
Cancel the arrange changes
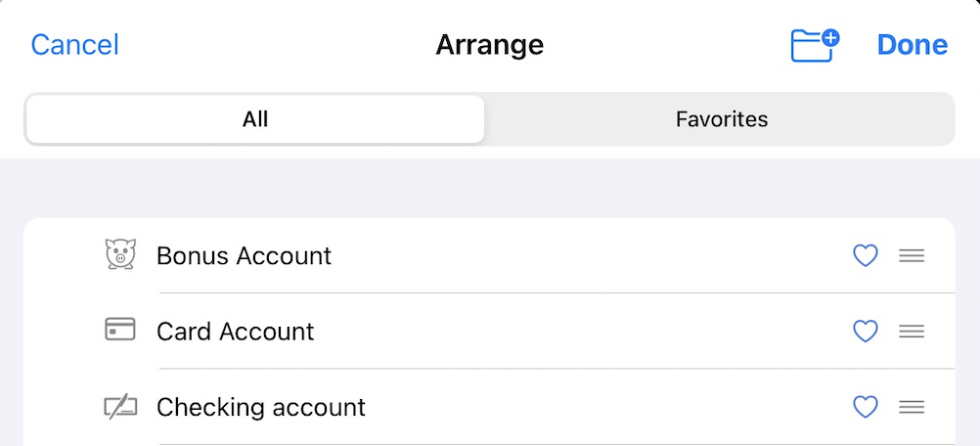[75, 45]
